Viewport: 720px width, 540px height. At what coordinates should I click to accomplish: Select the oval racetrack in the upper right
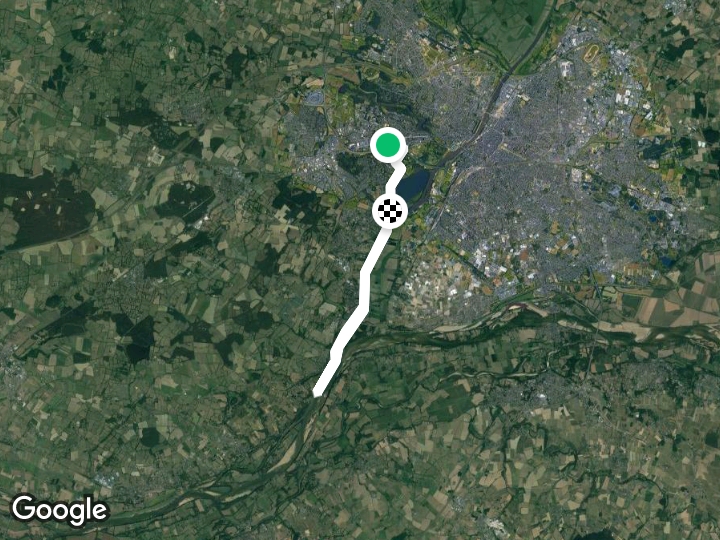click(592, 51)
